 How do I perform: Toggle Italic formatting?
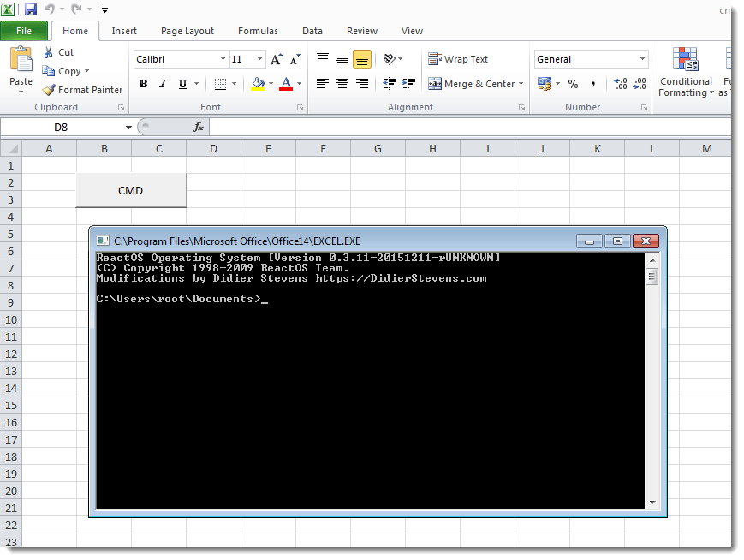coord(163,84)
